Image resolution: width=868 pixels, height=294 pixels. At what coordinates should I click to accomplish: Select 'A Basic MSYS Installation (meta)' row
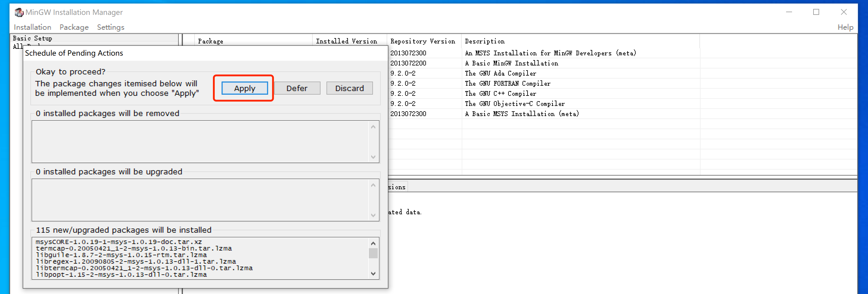[622, 113]
